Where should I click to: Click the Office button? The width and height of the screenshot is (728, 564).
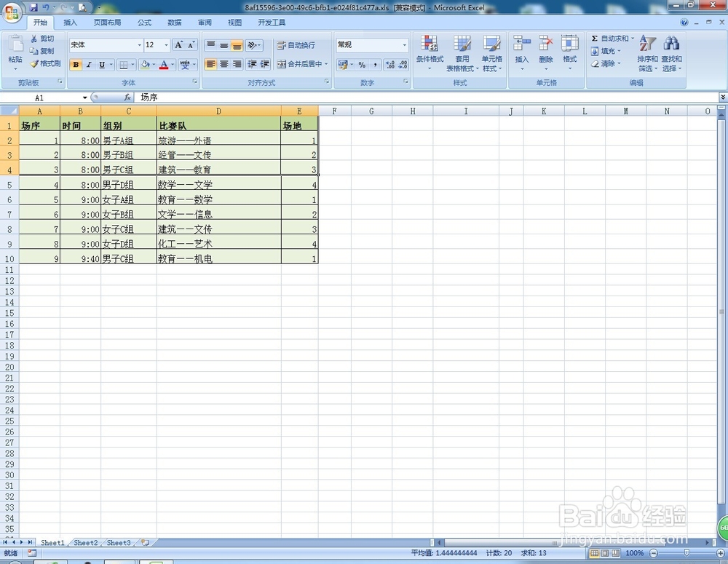click(12, 12)
